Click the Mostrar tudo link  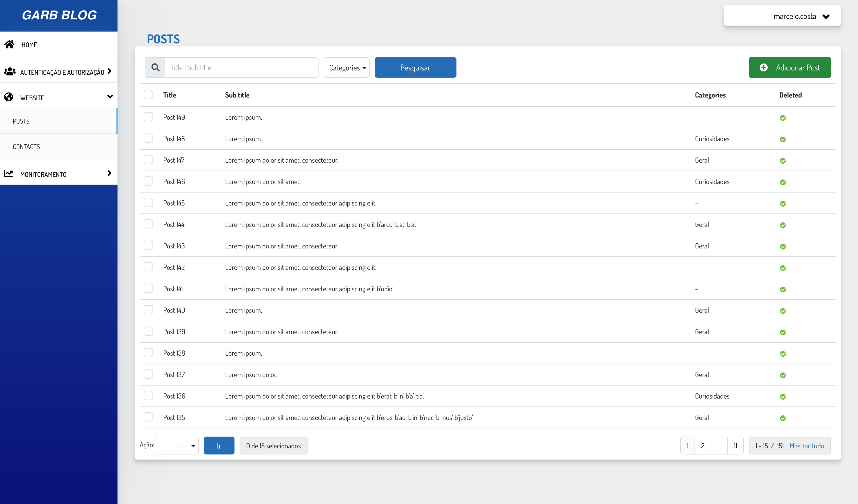(x=807, y=446)
